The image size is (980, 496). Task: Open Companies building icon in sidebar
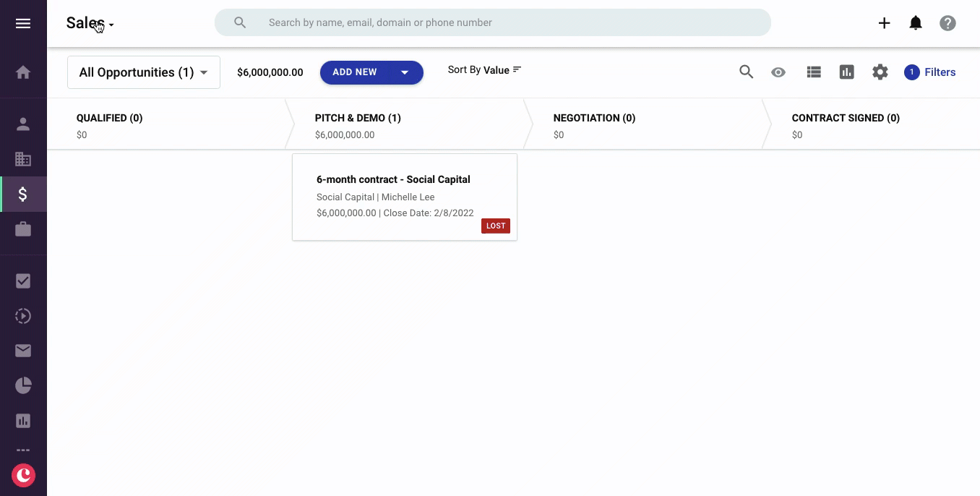pyautogui.click(x=23, y=159)
